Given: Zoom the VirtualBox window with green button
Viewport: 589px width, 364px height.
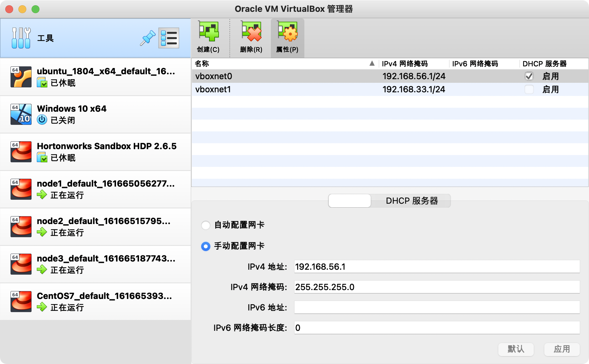Looking at the screenshot, I should point(35,9).
